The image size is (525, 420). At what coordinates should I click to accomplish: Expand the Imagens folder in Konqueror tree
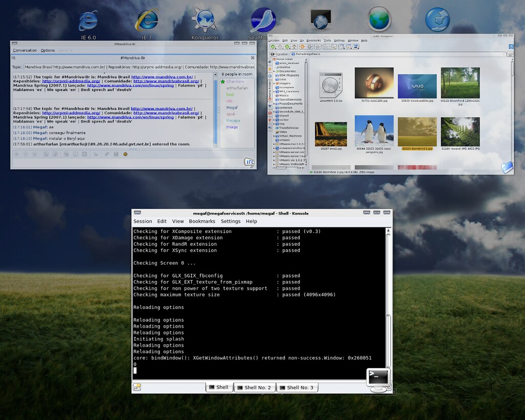(274, 83)
